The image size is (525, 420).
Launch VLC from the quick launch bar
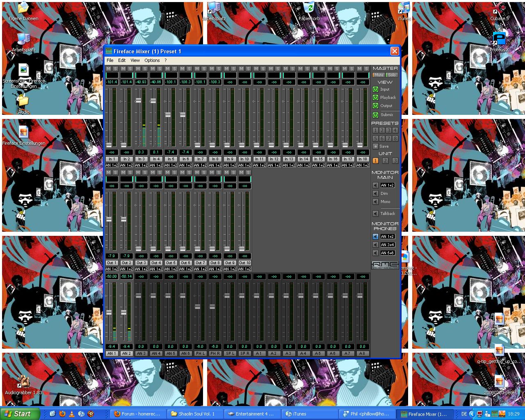point(72,414)
